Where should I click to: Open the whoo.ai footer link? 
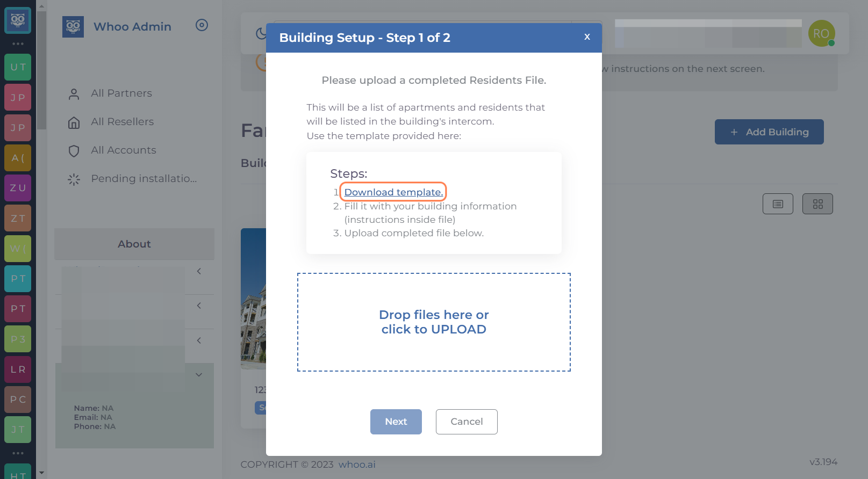[357, 465]
